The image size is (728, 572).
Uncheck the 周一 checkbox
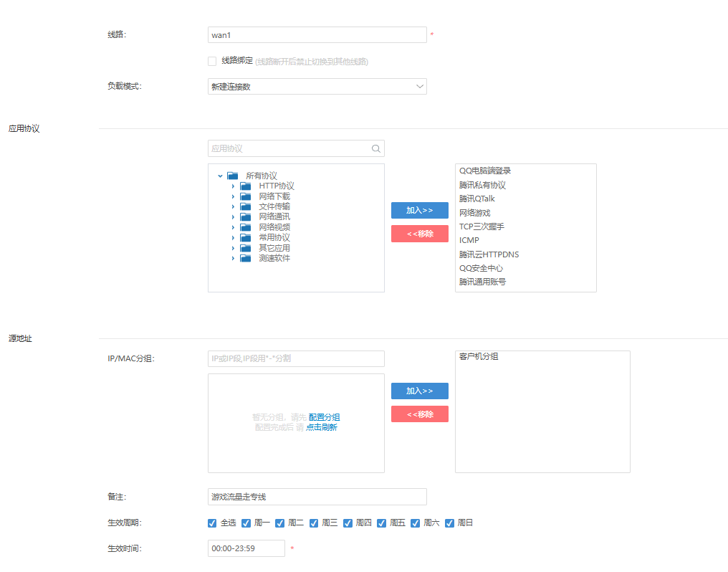click(246, 523)
